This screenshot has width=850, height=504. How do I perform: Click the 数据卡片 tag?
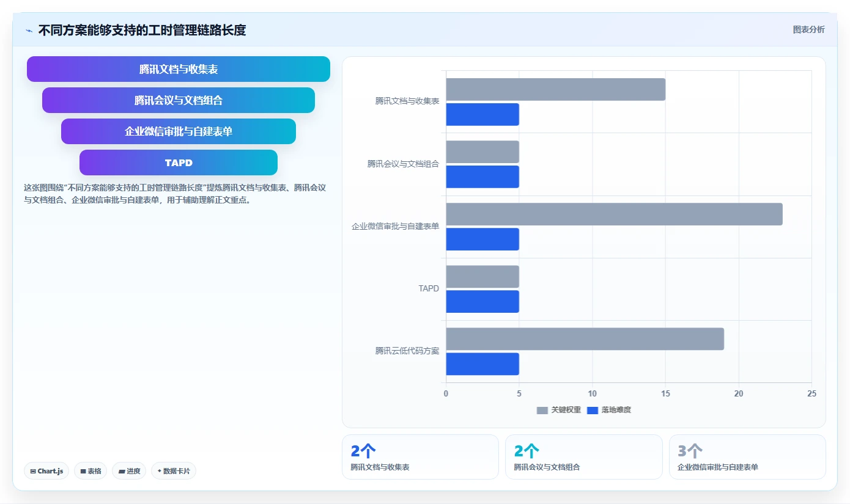click(x=174, y=471)
